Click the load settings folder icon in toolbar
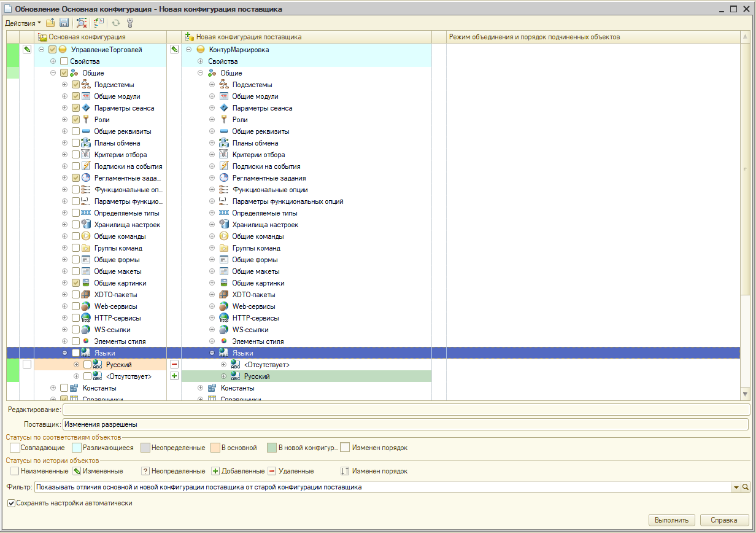756x533 pixels. click(51, 23)
